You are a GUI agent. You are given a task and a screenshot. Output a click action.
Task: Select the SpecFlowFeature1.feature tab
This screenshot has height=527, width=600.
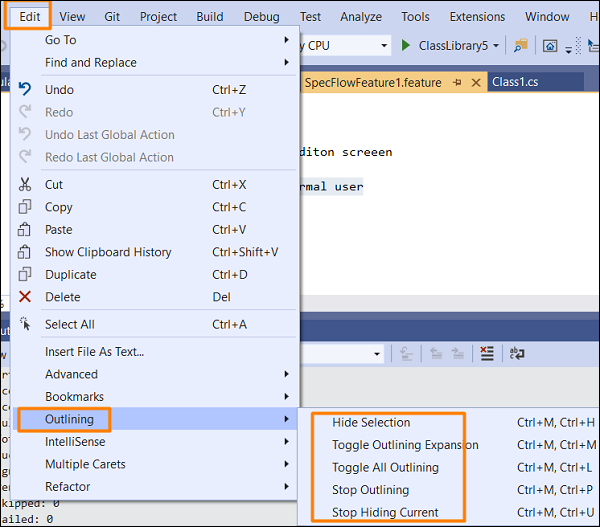point(373,82)
